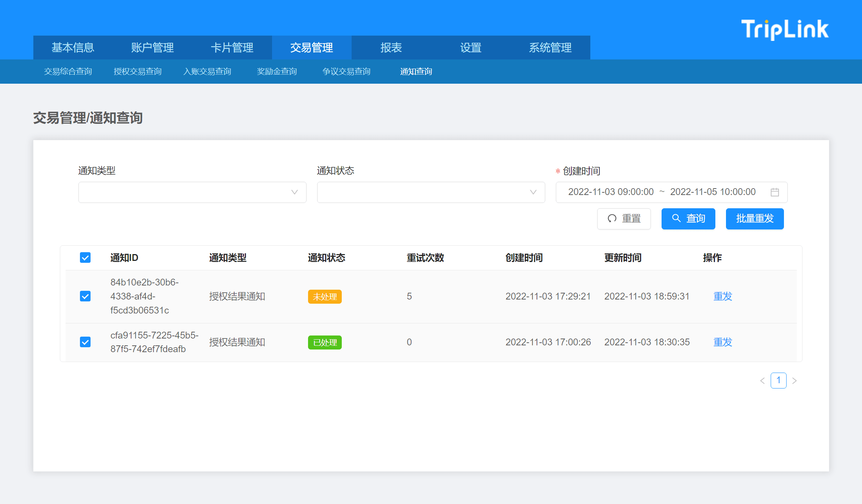The width and height of the screenshot is (862, 504).
Task: Click the 重置 reset button
Action: (x=624, y=219)
